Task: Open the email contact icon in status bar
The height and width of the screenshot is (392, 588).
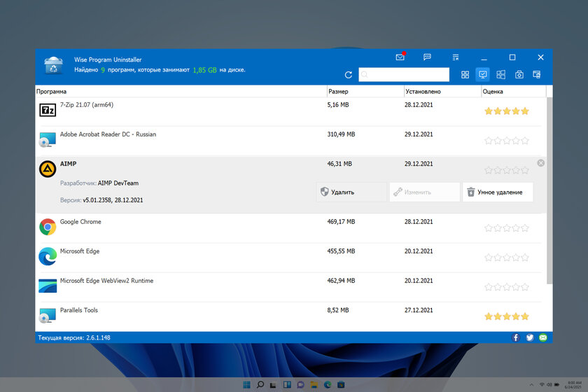Action: click(x=543, y=337)
